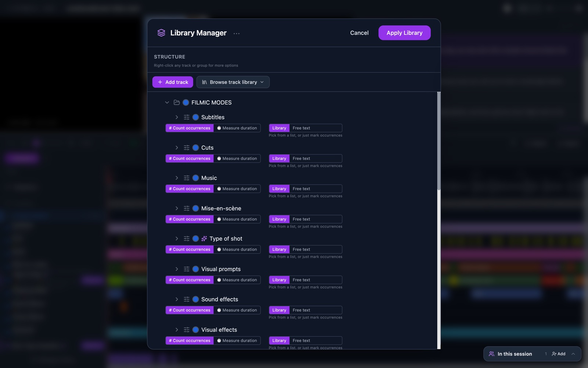
Task: Select Measure duration for Subtitles
Action: pyautogui.click(x=237, y=128)
